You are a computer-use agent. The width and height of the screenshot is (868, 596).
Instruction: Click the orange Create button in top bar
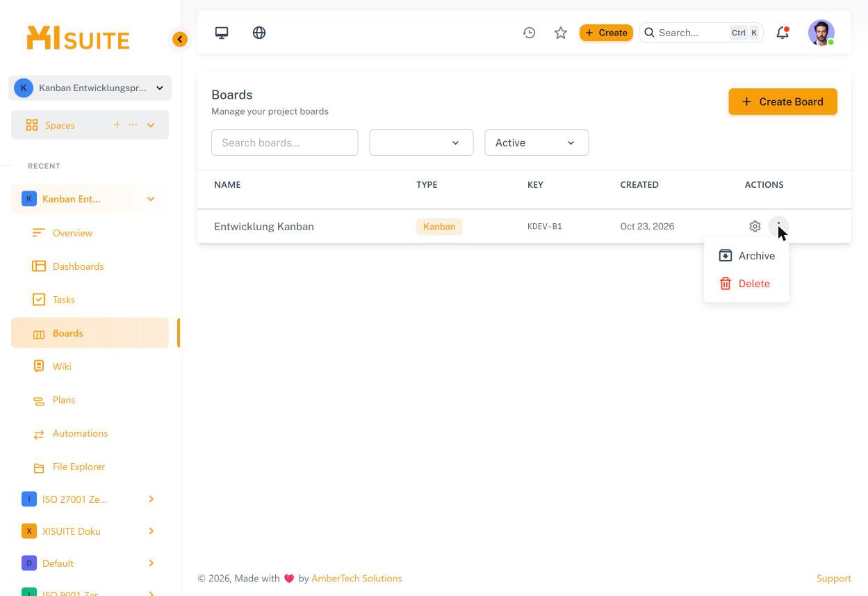click(606, 33)
